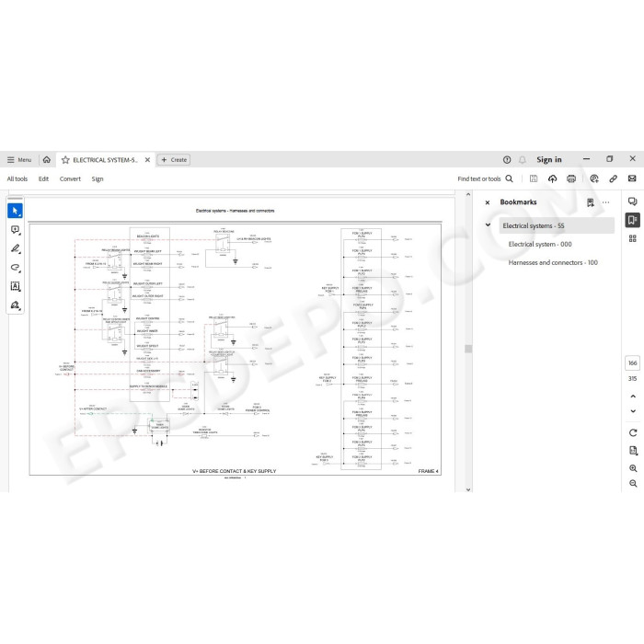Copy a share link with the link icon

614,178
